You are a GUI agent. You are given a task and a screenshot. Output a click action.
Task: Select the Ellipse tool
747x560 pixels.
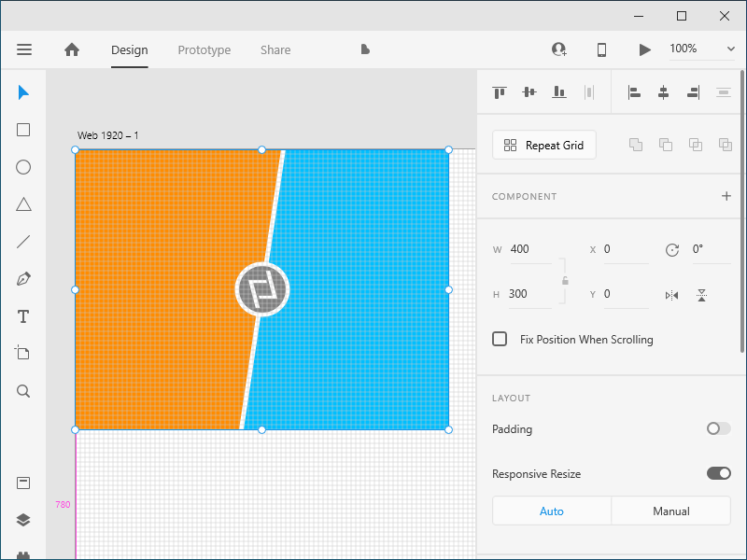(23, 167)
